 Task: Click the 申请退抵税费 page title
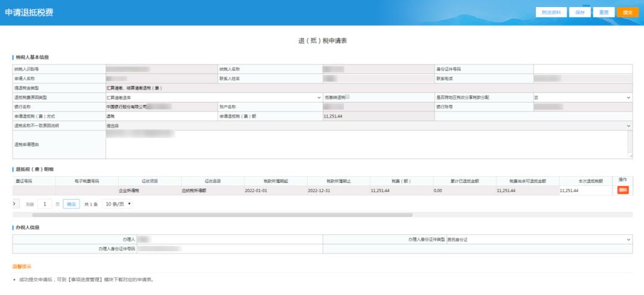tap(29, 13)
